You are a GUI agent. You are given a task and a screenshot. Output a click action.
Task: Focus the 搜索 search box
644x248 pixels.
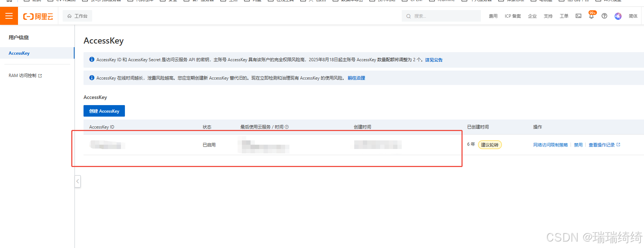coord(441,16)
